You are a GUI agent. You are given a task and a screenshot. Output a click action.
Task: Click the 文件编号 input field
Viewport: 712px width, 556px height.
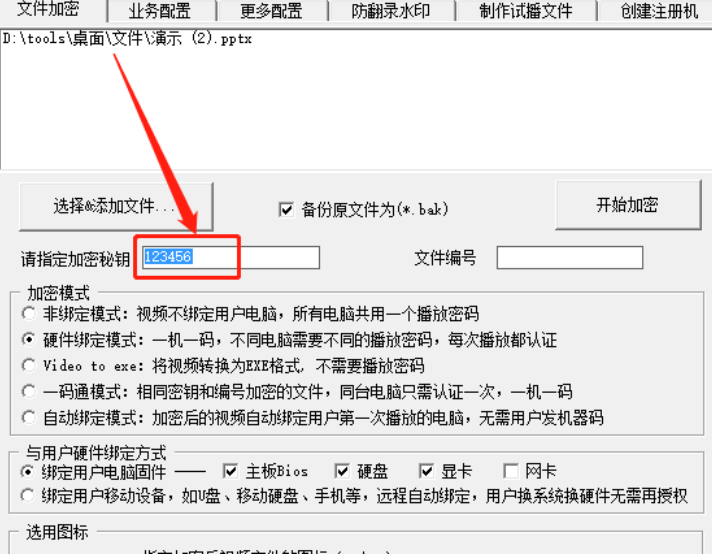point(570,258)
